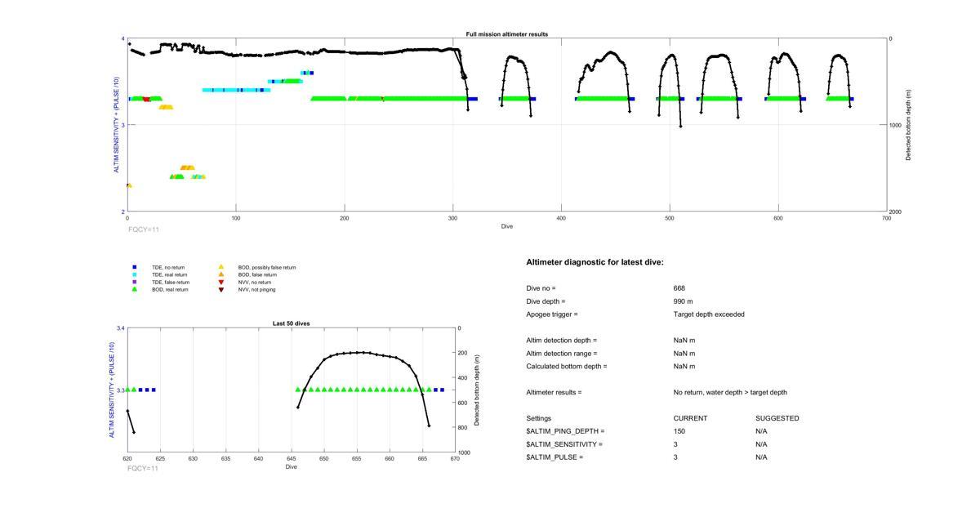Select the NaN m value for Altim detection depth
This screenshot has width=980, height=508.
click(x=684, y=341)
